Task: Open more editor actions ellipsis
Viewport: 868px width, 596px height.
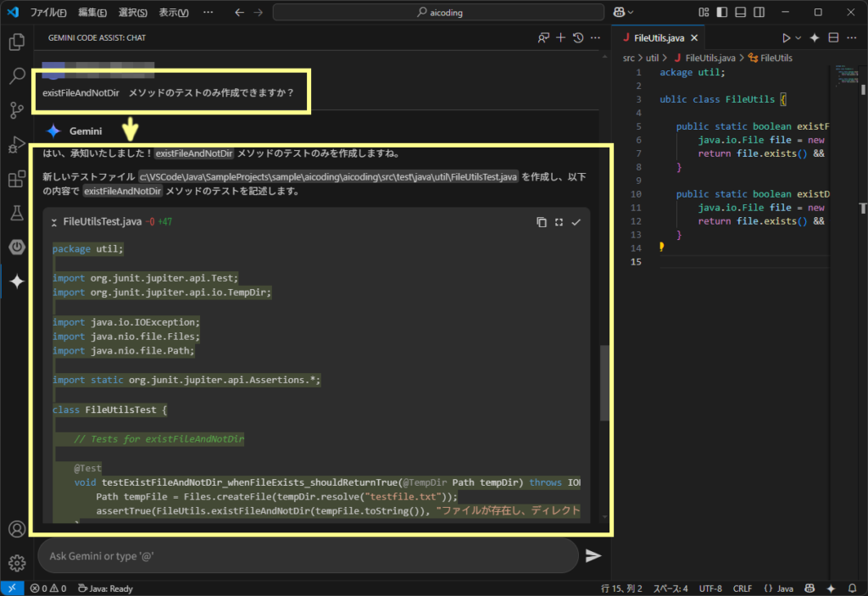Action: 851,37
